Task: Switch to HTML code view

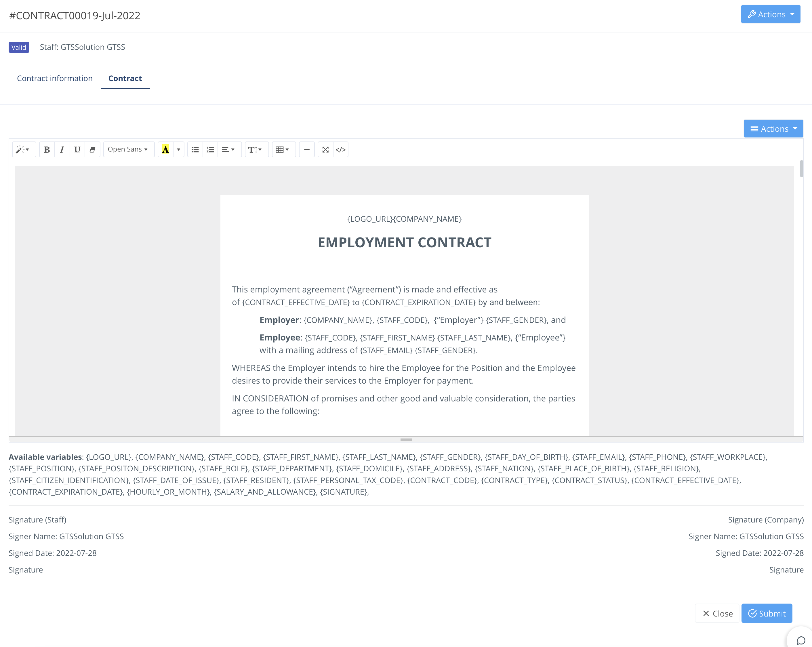Action: click(x=340, y=150)
